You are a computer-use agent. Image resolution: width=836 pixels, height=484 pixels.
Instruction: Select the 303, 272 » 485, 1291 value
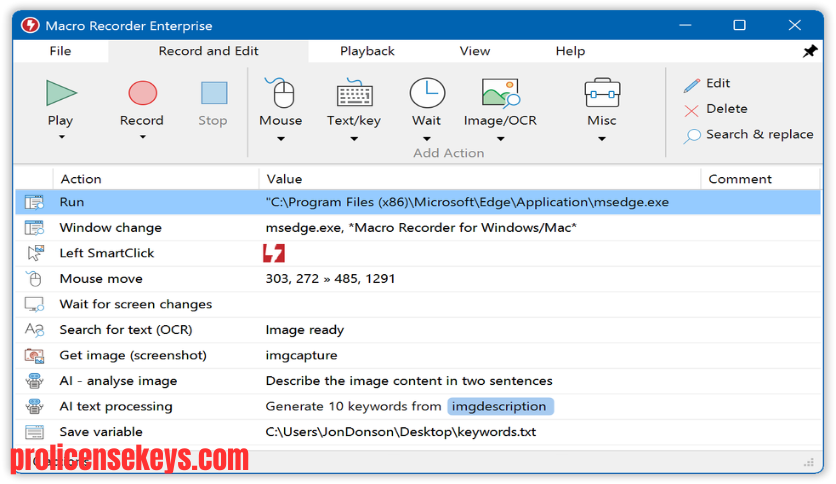[x=330, y=279]
